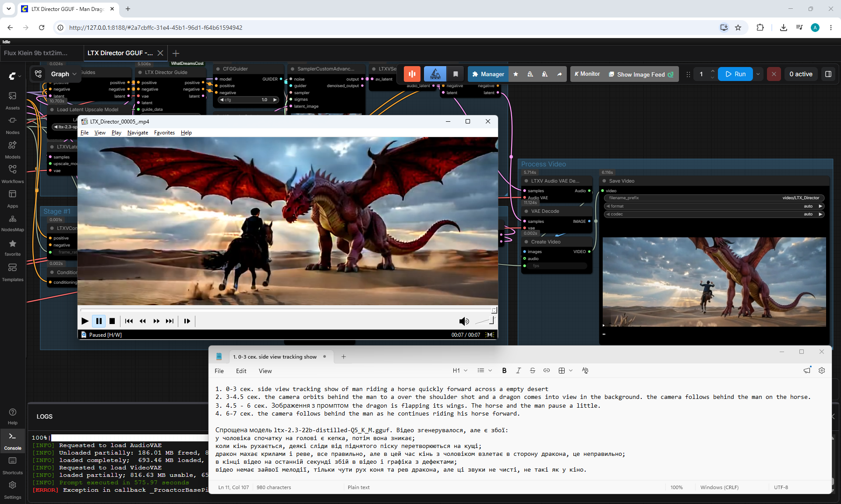The width and height of the screenshot is (841, 504).
Task: Click the volume slider in the video player
Action: [x=484, y=321]
